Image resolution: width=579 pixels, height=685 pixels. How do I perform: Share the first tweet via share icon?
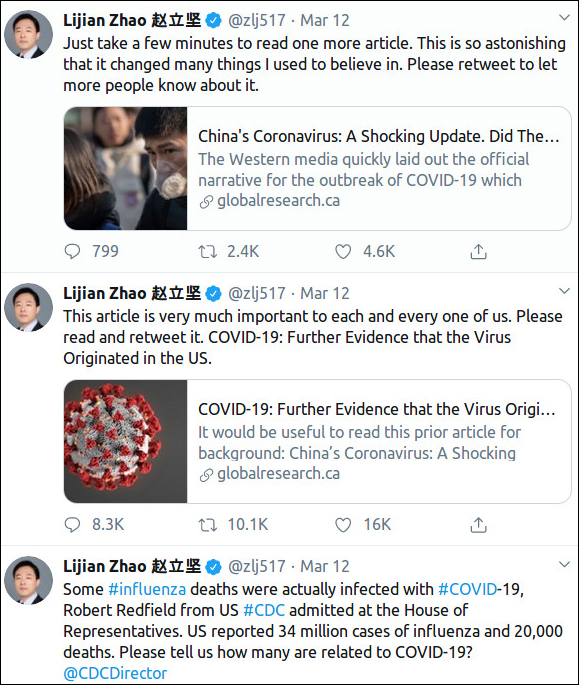click(x=478, y=252)
